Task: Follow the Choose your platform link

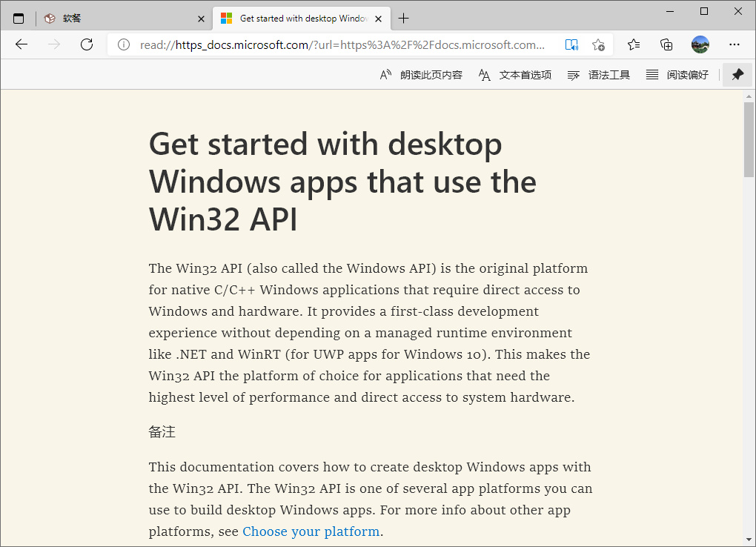Action: point(311,531)
